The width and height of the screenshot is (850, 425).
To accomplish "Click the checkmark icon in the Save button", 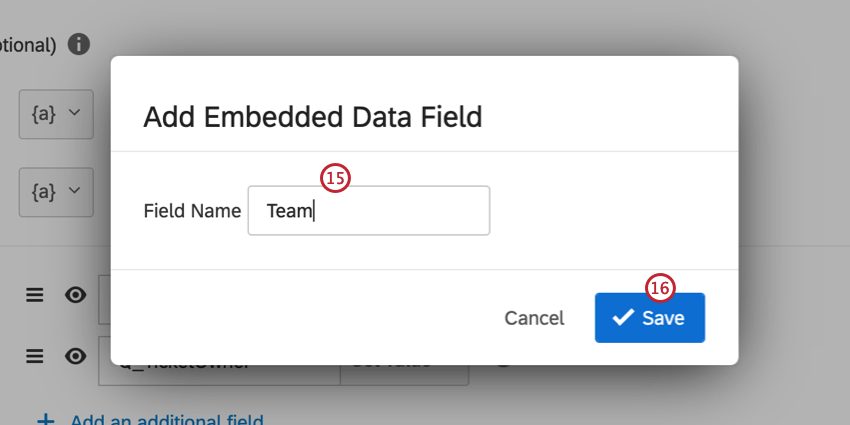I will (623, 318).
